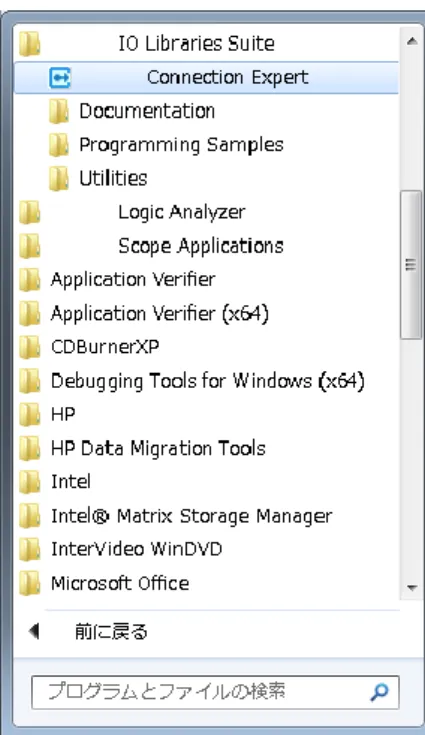Click the Programming Samples folder icon

(x=59, y=145)
